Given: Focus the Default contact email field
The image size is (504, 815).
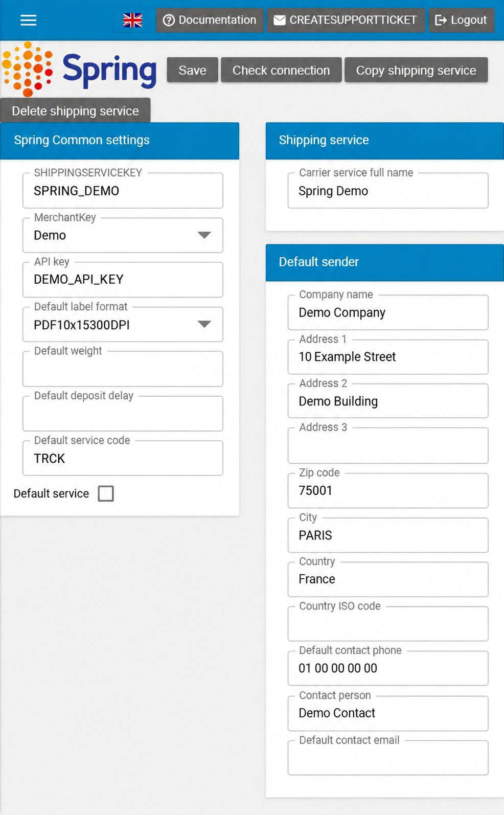Looking at the screenshot, I should [388, 758].
